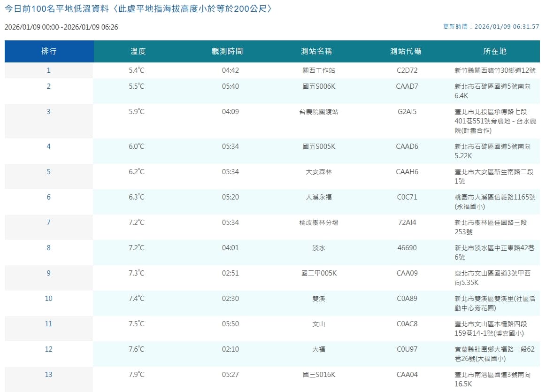Select the date range 2026/01/09 00:00~06:26

(62, 27)
